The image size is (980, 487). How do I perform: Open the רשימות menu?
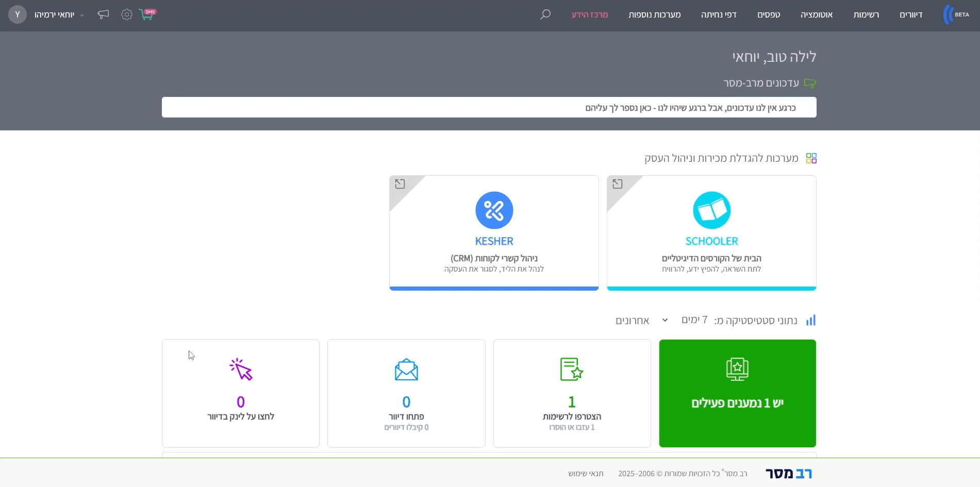tap(866, 15)
